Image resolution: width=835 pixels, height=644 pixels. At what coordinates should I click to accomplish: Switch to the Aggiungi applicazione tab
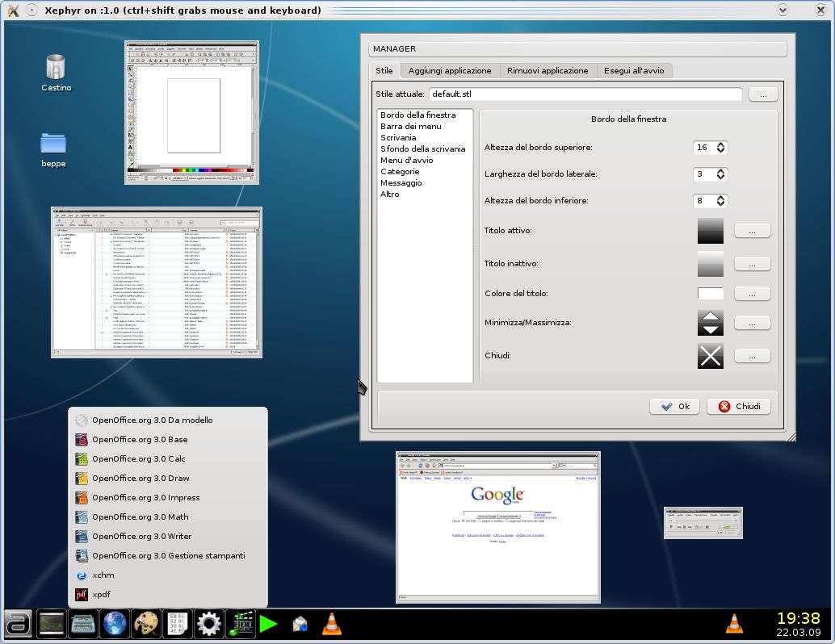pos(449,71)
